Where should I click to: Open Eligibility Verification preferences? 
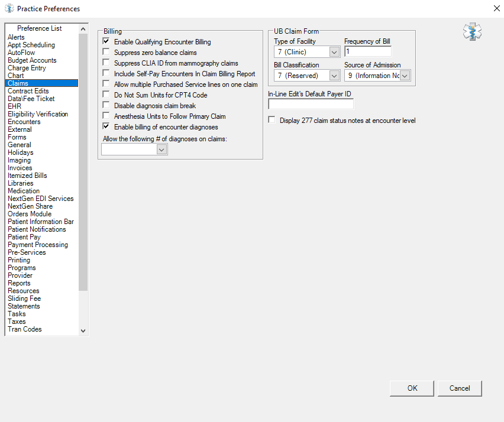click(38, 114)
